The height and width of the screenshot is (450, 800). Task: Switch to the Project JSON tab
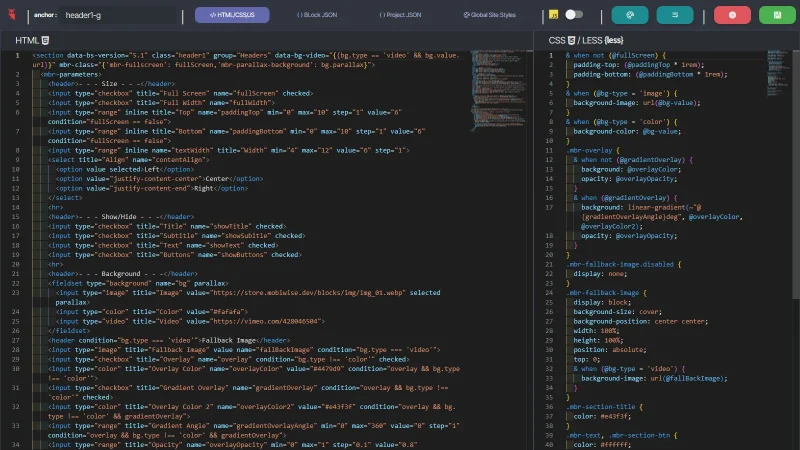[401, 15]
